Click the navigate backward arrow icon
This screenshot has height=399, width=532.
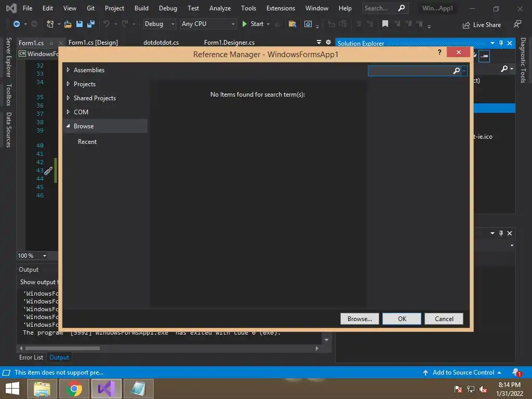[x=16, y=24]
